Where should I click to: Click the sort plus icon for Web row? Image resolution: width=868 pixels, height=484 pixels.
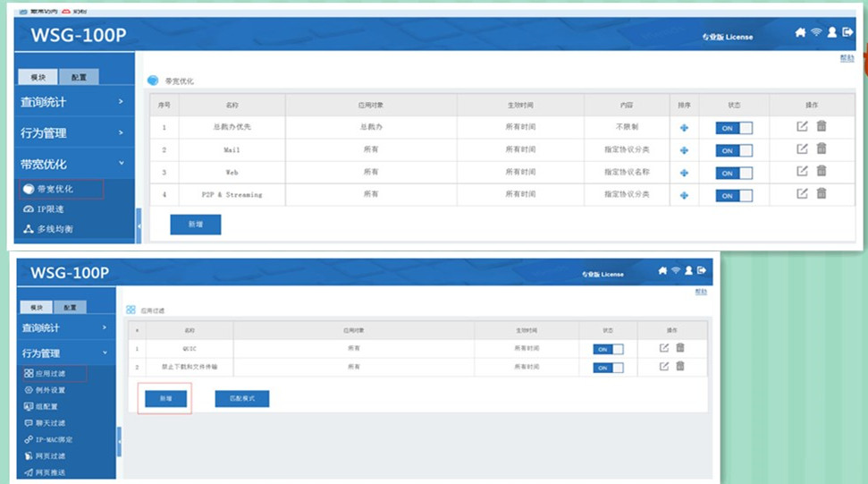[x=684, y=173]
